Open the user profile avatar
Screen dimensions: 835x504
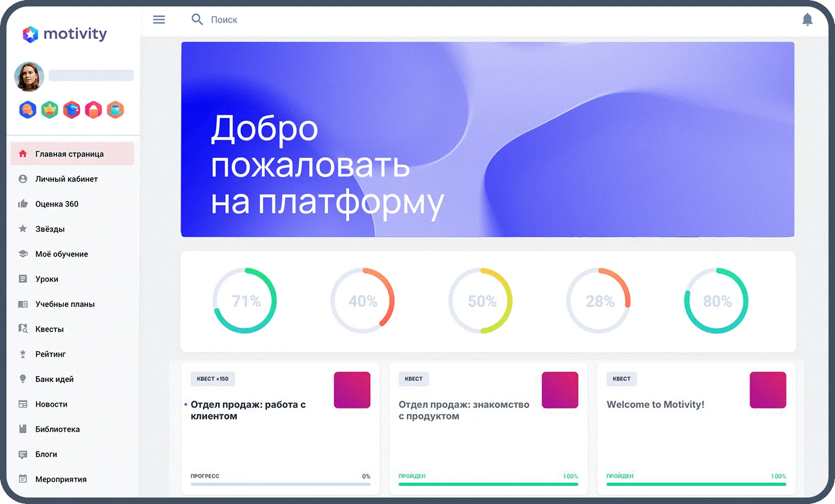[29, 77]
